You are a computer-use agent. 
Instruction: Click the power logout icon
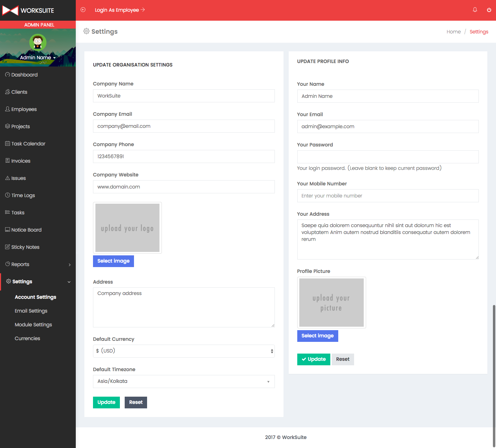click(489, 10)
